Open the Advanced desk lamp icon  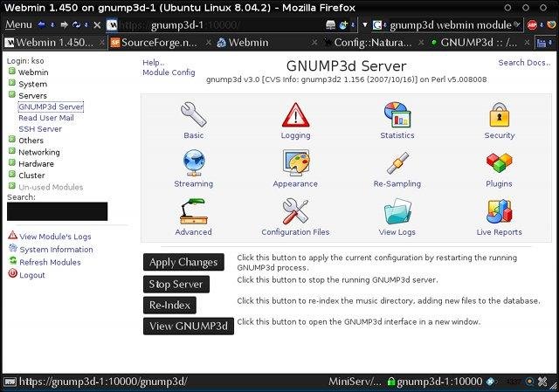click(x=194, y=211)
